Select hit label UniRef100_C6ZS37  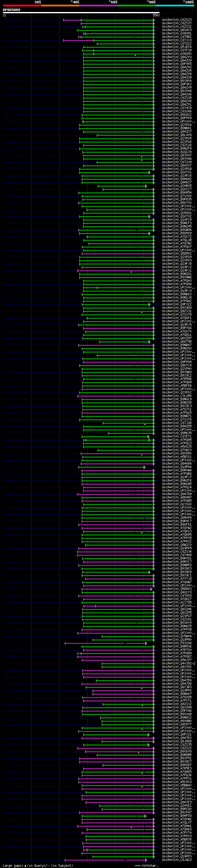pos(177,24)
